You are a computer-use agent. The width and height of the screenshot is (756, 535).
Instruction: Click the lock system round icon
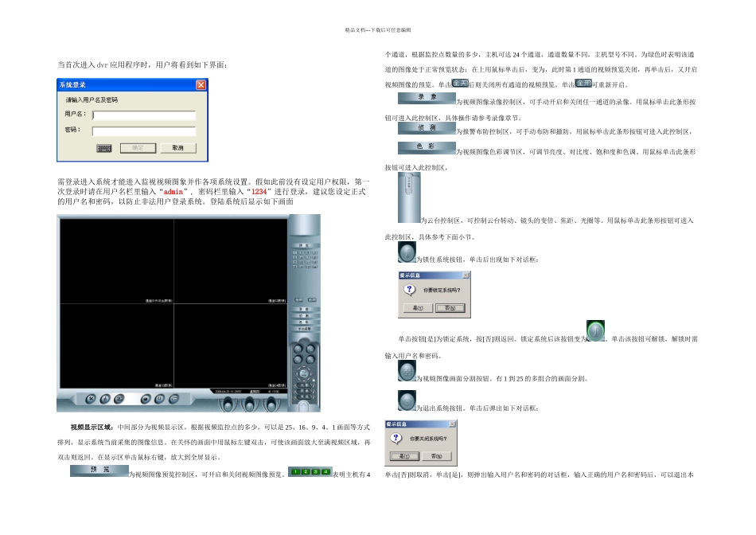tap(407, 252)
